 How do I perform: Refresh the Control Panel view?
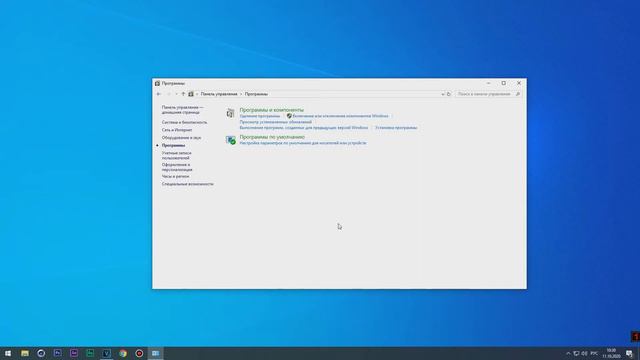pyautogui.click(x=449, y=94)
